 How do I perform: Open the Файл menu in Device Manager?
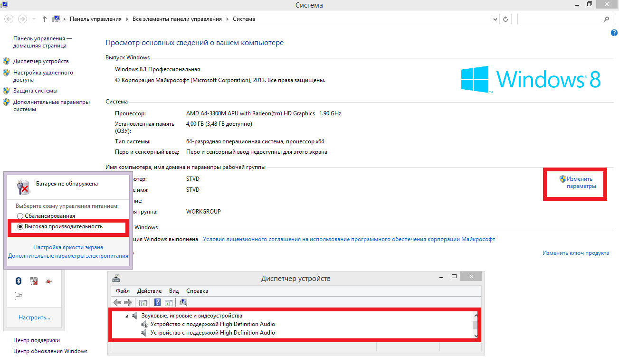tap(123, 291)
